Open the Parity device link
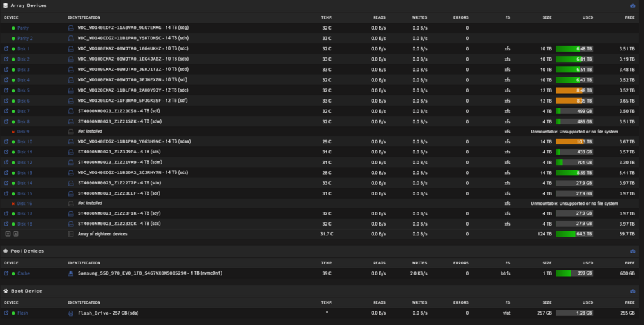Viewport: 644px width, 325px height. [x=23, y=28]
